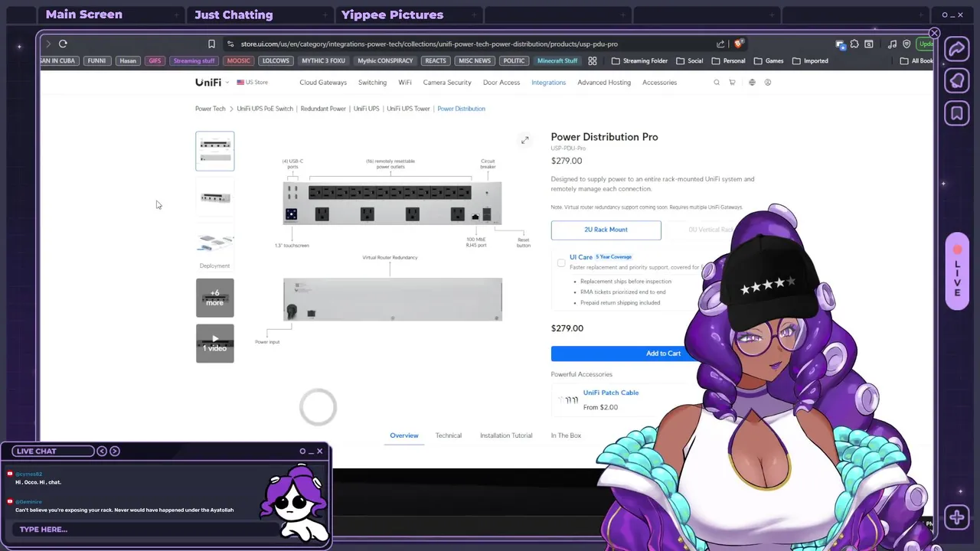Viewport: 980px width, 551px height.
Task: Switch to the Installation Tutorial tab
Action: [x=506, y=435]
